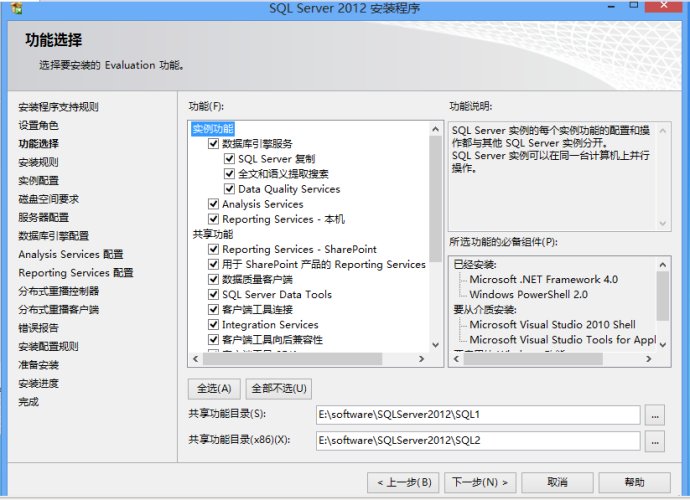
Task: Toggle the Integration Services checkbox
Action: click(213, 325)
